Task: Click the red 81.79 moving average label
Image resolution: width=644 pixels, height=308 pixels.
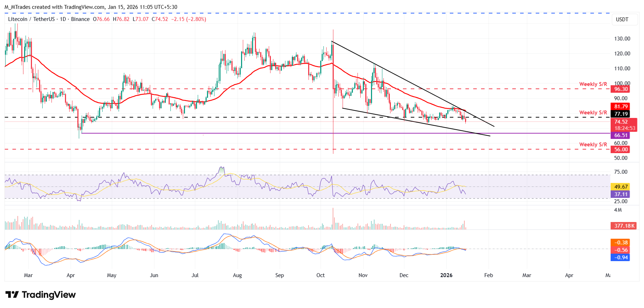Action: [x=621, y=107]
